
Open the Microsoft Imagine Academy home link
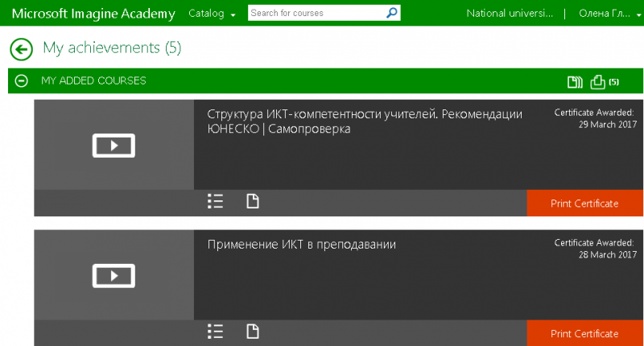[93, 14]
